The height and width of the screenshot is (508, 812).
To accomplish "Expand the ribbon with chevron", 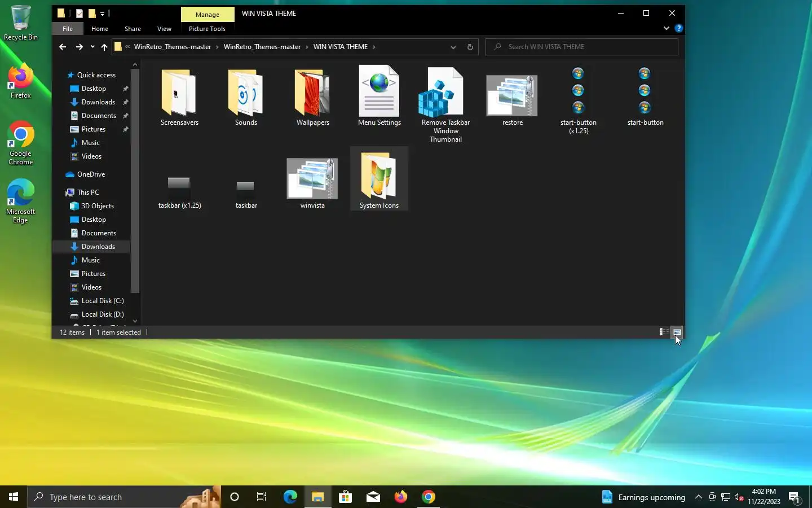I will pos(667,28).
